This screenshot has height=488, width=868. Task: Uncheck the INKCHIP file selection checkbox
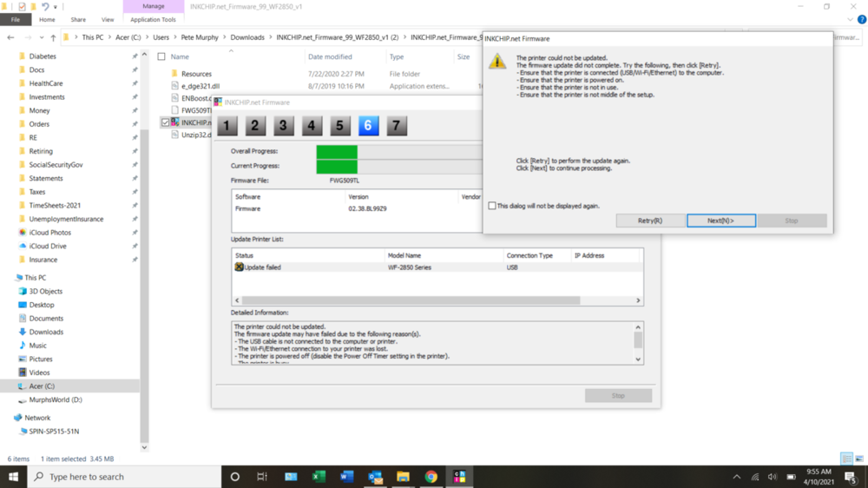(165, 122)
